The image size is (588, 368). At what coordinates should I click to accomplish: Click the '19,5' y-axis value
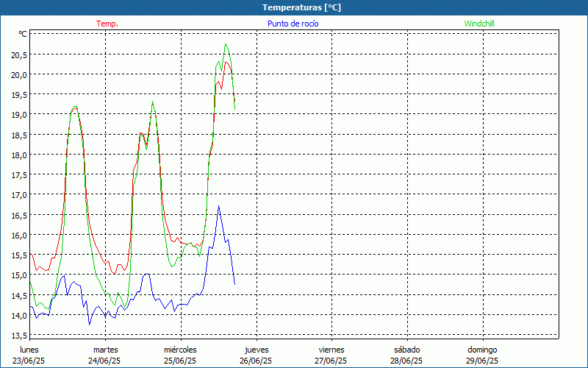coord(19,95)
